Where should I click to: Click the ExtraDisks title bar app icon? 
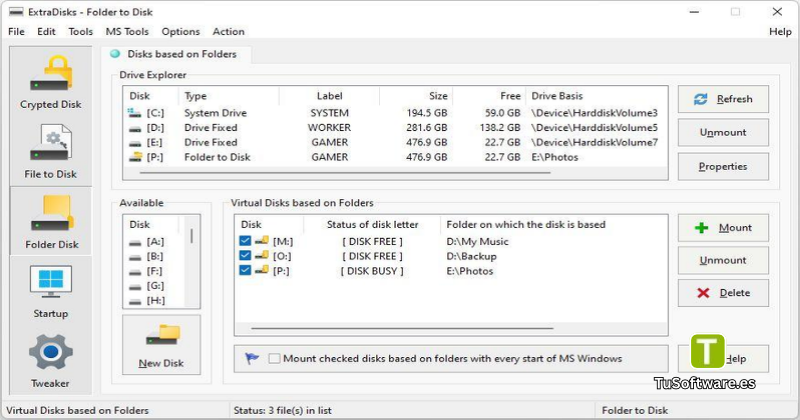[16, 12]
